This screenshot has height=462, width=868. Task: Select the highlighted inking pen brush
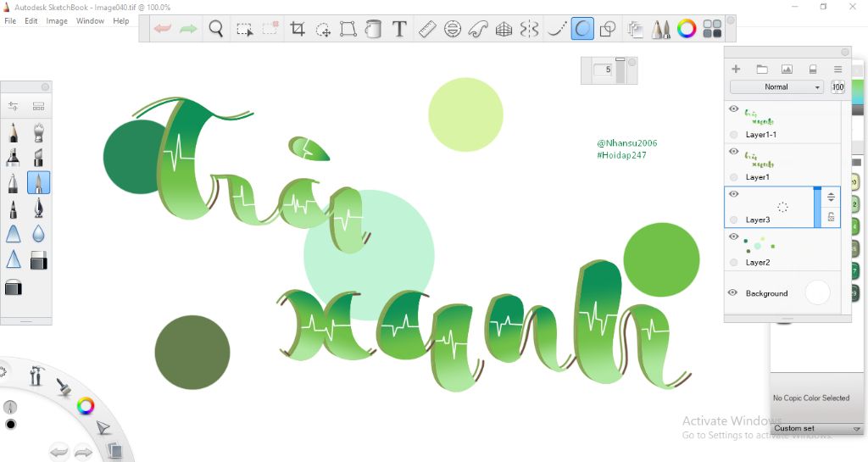38,182
